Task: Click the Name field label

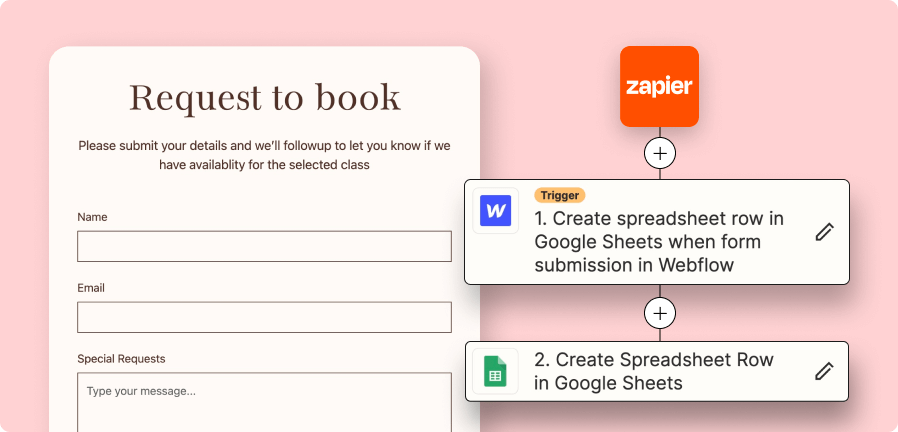Action: pos(92,217)
